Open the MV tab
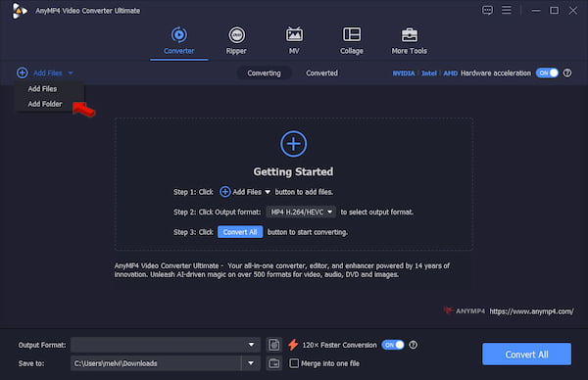 pyautogui.click(x=294, y=41)
